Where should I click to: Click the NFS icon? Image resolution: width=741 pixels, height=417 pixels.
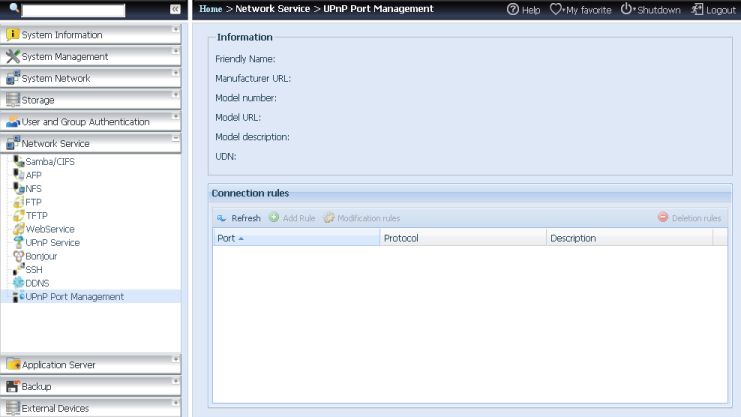click(x=18, y=188)
